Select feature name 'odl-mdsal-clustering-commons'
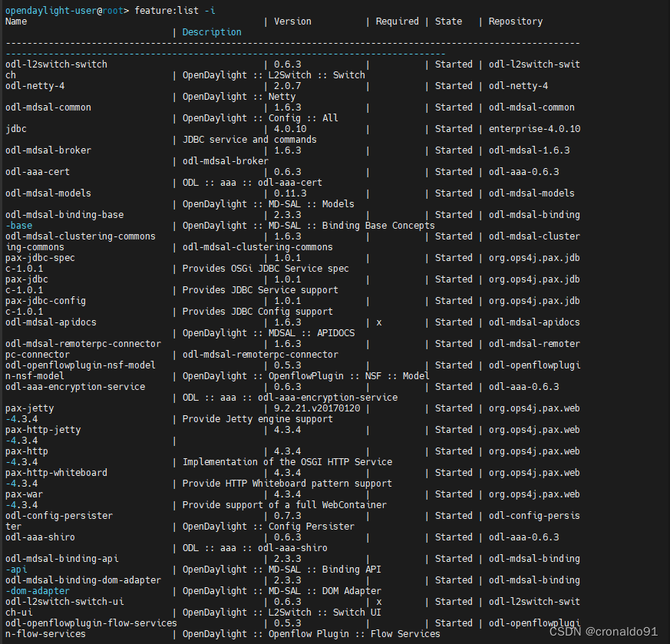The height and width of the screenshot is (644, 670). pyautogui.click(x=81, y=236)
